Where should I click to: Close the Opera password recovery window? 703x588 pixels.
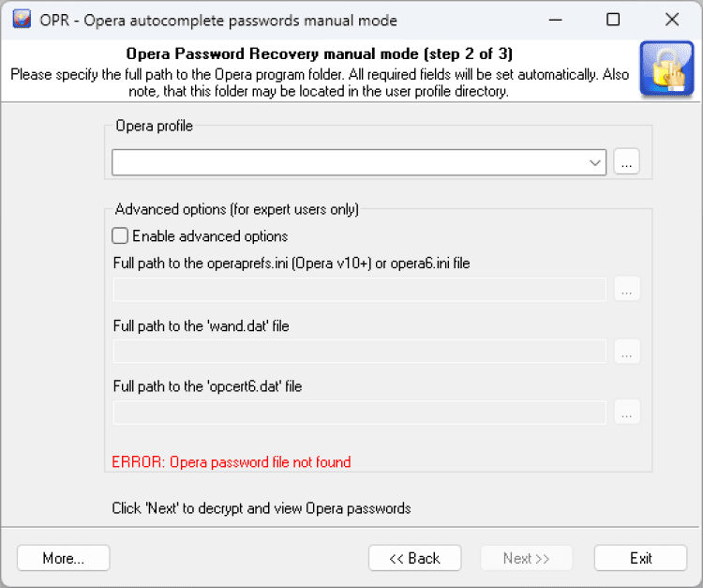pos(672,20)
